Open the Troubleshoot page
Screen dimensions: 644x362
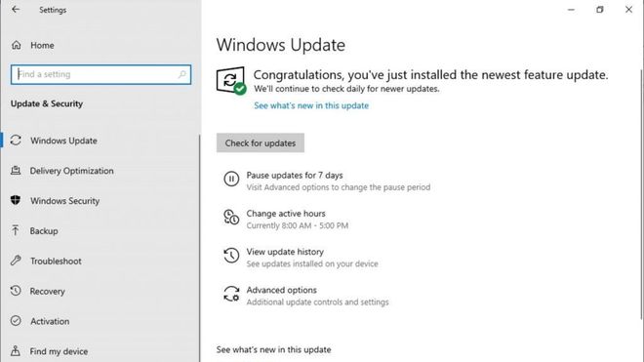coord(56,261)
